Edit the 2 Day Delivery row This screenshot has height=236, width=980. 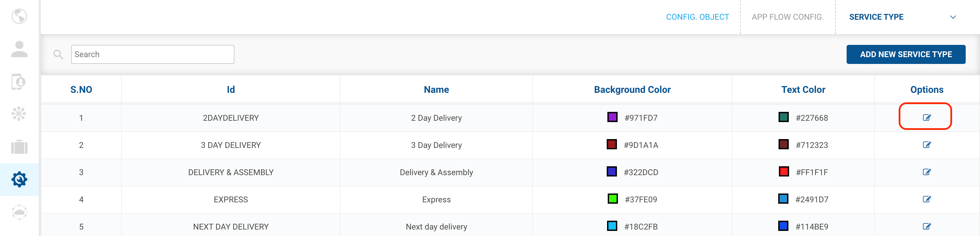(926, 117)
